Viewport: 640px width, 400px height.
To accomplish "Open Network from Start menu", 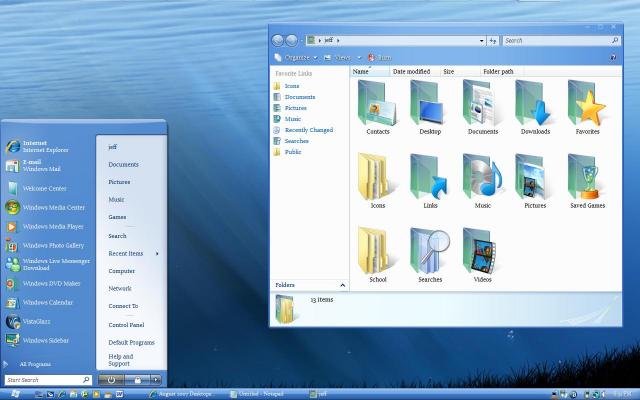I will click(x=120, y=289).
